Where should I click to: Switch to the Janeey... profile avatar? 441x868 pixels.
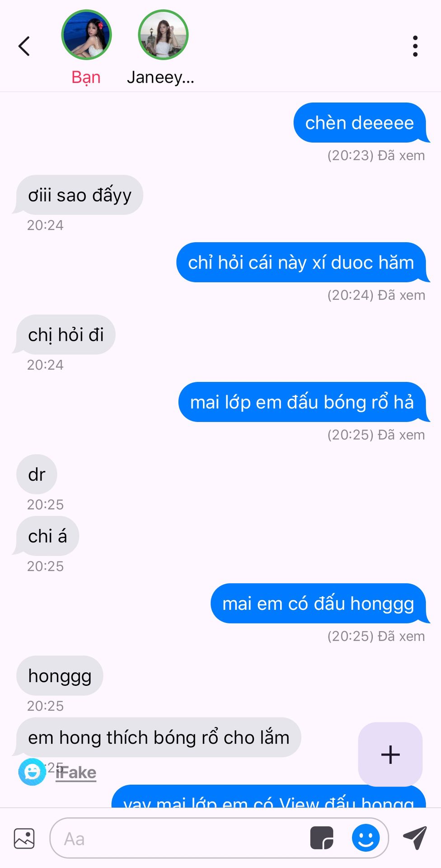pyautogui.click(x=163, y=35)
